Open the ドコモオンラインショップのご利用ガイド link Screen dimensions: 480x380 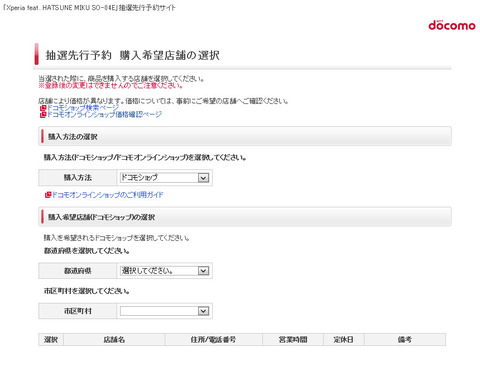pyautogui.click(x=107, y=195)
